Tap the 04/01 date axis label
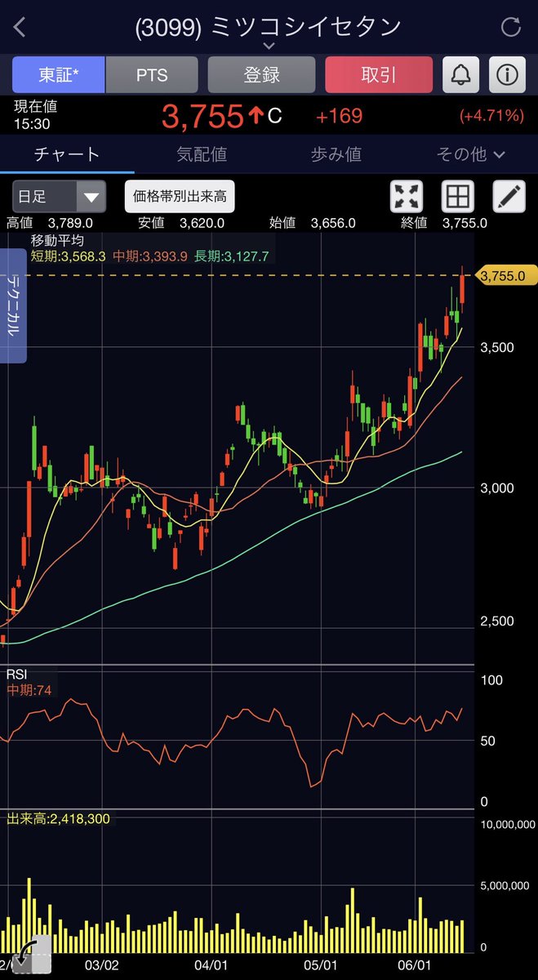The image size is (538, 980). pos(210,964)
